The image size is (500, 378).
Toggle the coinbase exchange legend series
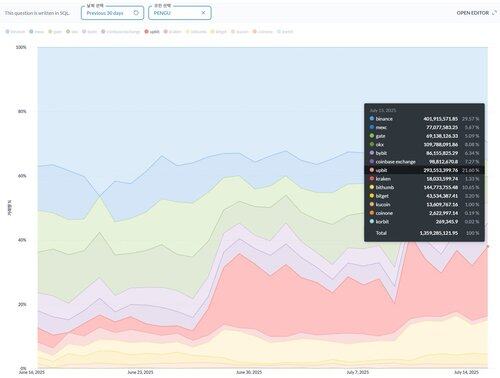click(x=121, y=32)
